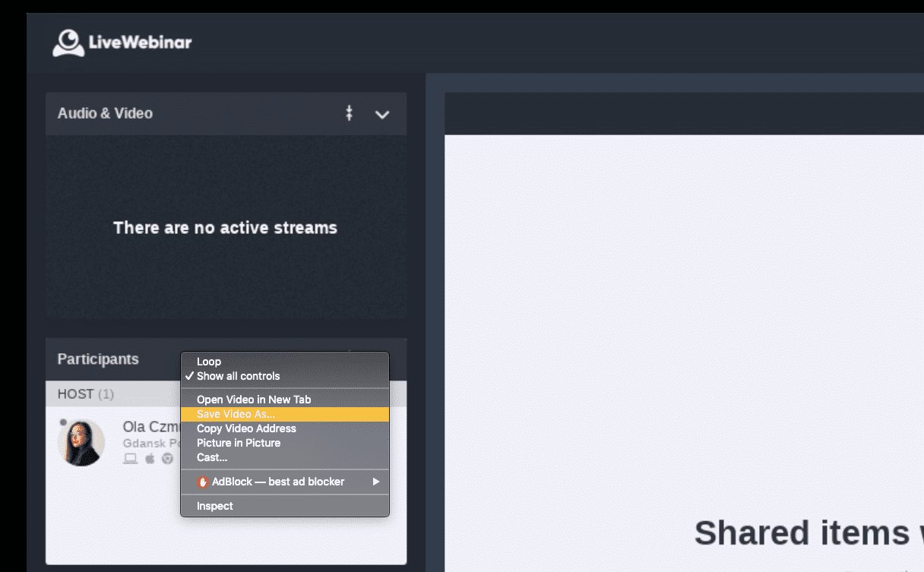Click the Chrome browser icon under host

[x=167, y=459]
